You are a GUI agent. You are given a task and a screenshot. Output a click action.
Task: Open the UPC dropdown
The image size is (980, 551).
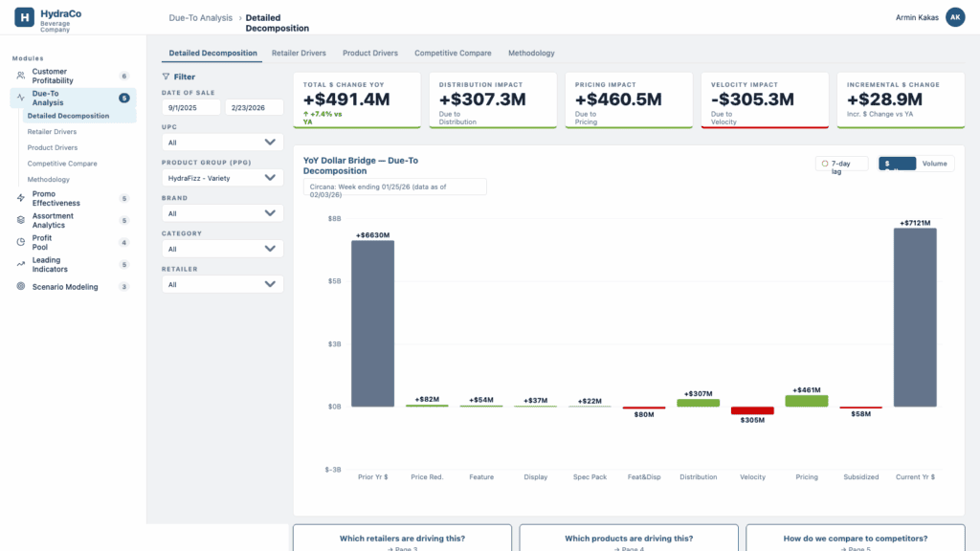pyautogui.click(x=222, y=143)
